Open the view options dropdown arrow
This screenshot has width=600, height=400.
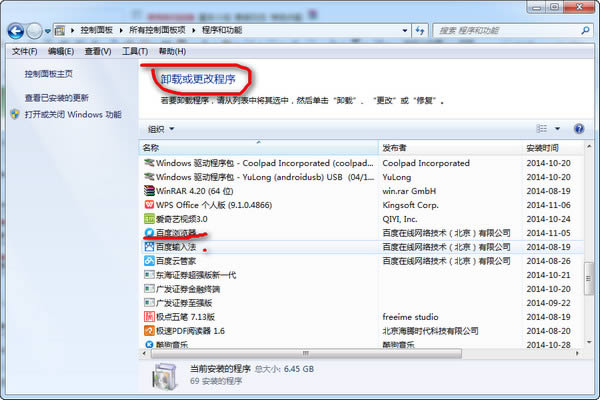558,129
